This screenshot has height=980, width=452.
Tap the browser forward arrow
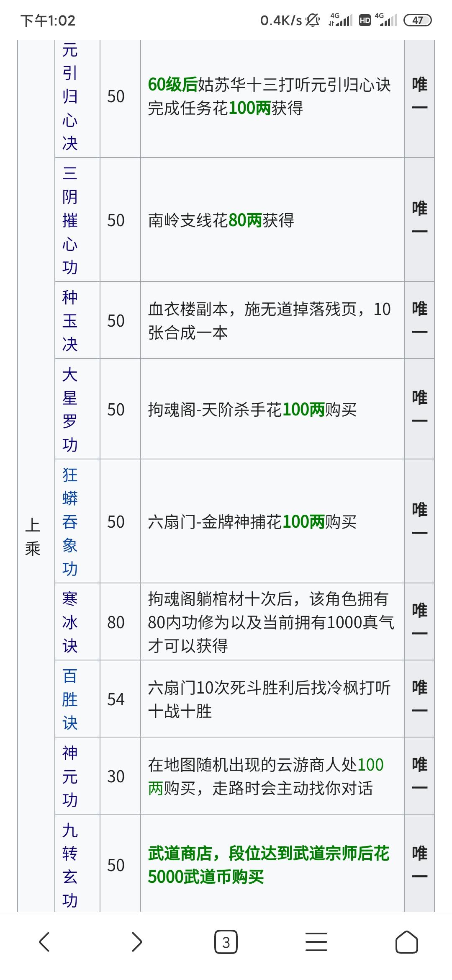point(136,942)
